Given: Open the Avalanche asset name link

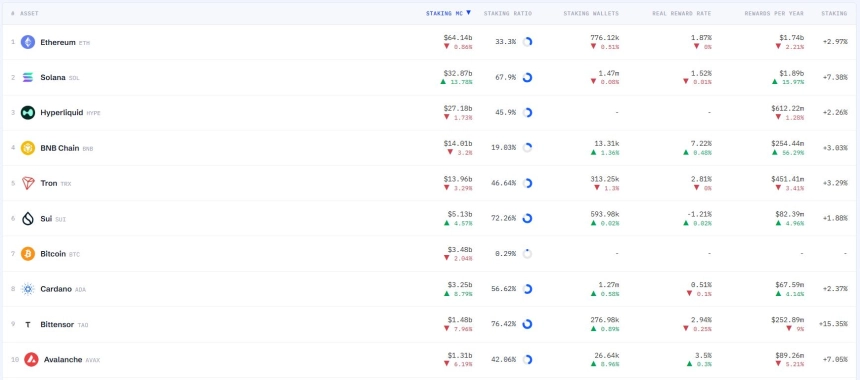Looking at the screenshot, I should 63,360.
